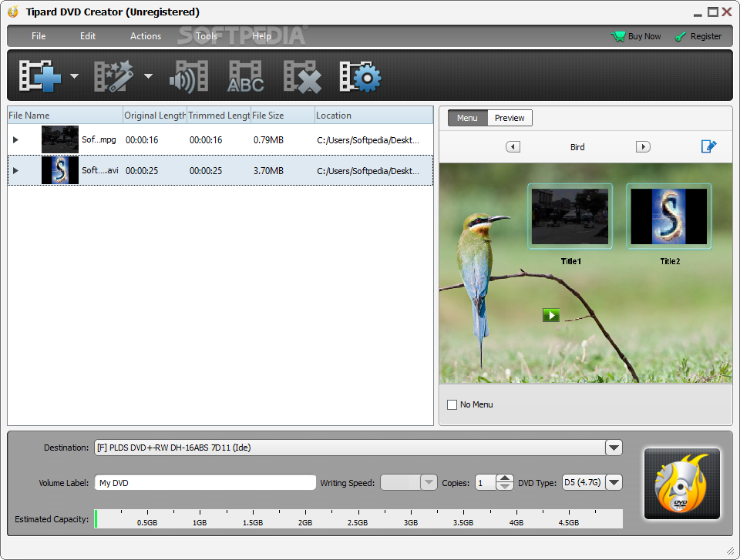Click the 00:00:25 trimmed length cell
Screen dimensions: 740x560
(206, 171)
